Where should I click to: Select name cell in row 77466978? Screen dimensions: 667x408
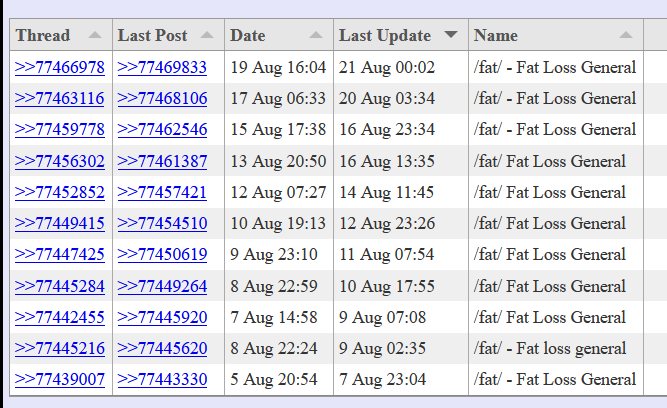(555, 67)
